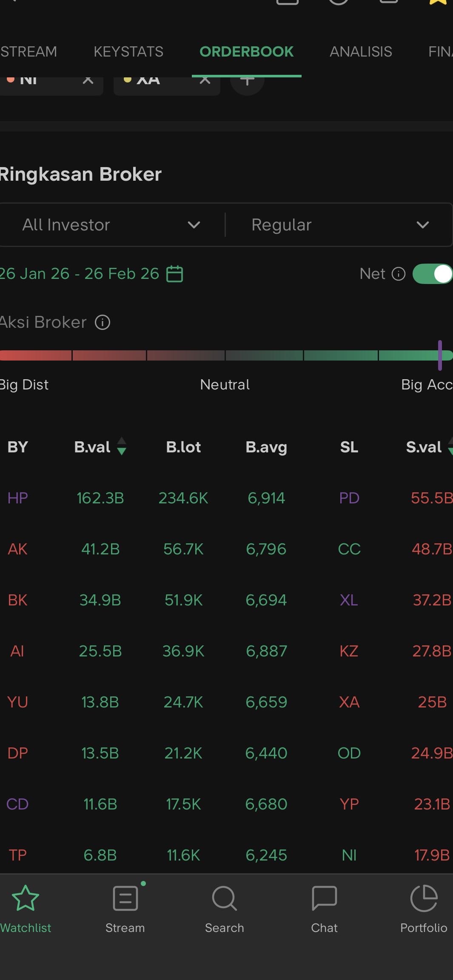Tap the Search magnifier icon
This screenshot has height=980, width=453.
(224, 898)
